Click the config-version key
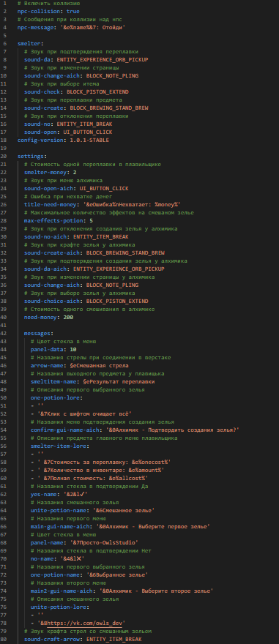 pyautogui.click(x=40, y=140)
